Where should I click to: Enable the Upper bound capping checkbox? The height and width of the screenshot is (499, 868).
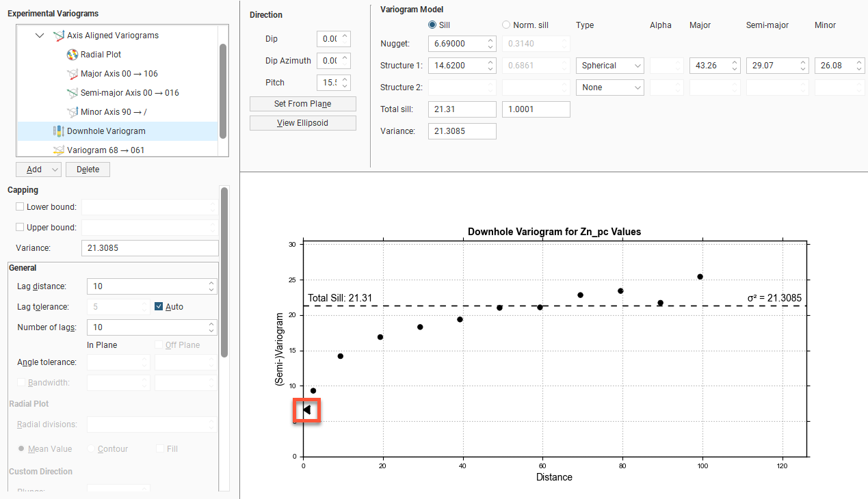click(20, 227)
